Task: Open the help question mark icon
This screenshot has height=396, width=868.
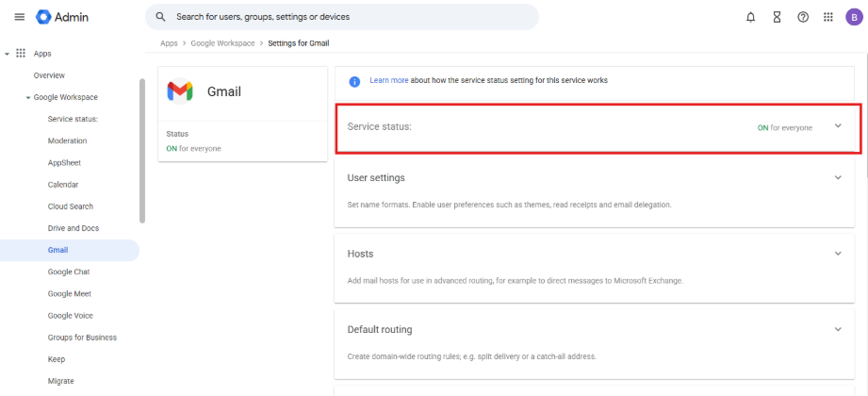Action: (x=803, y=17)
